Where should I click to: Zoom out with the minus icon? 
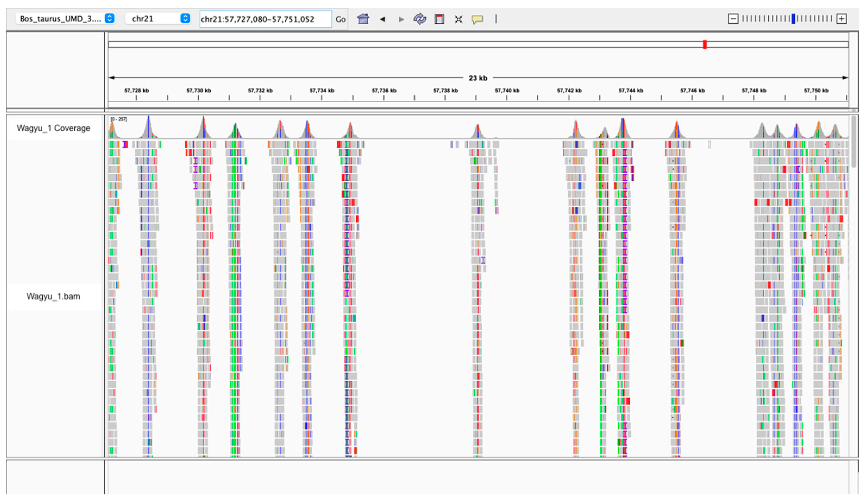point(733,18)
